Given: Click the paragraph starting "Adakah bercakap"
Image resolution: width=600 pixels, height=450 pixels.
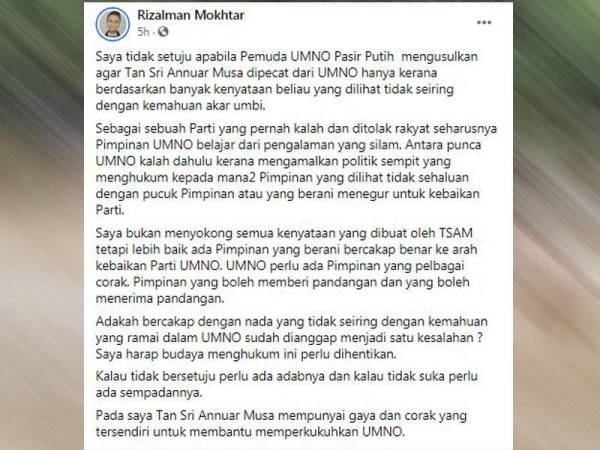Looking at the screenshot, I should click(x=292, y=338).
